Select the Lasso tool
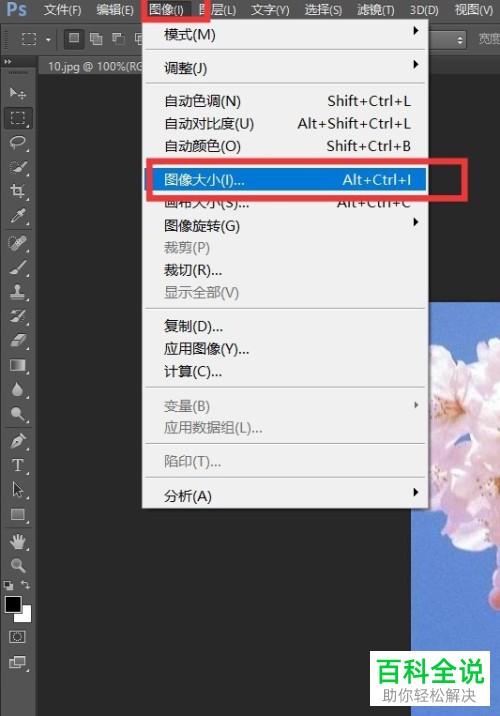The width and height of the screenshot is (500, 716). tap(18, 142)
